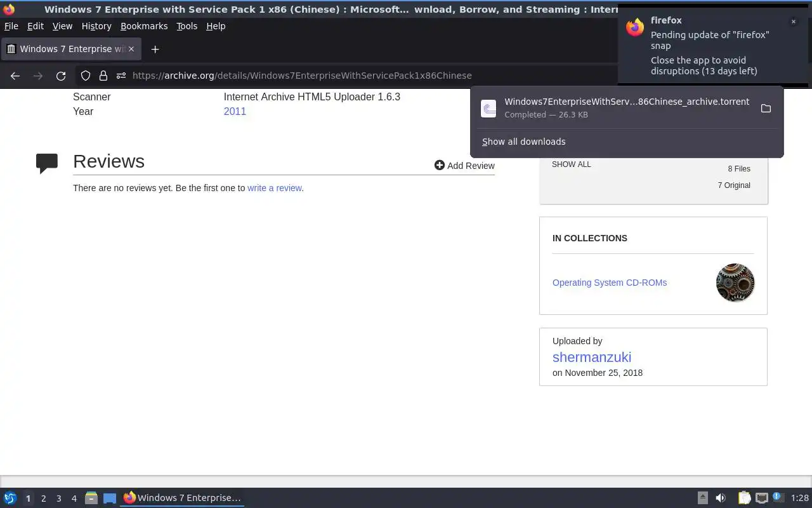Switch to workspace 4

coord(74,498)
